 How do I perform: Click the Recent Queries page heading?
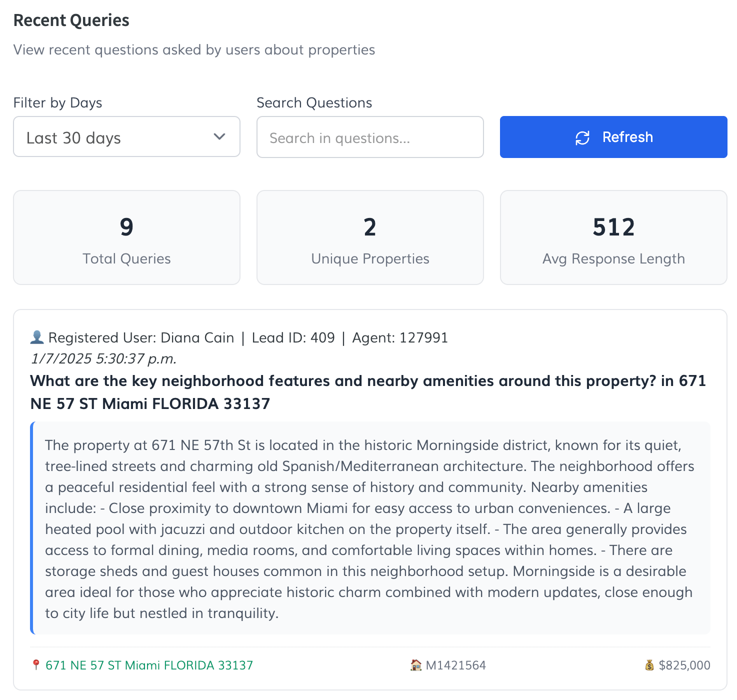click(x=71, y=20)
